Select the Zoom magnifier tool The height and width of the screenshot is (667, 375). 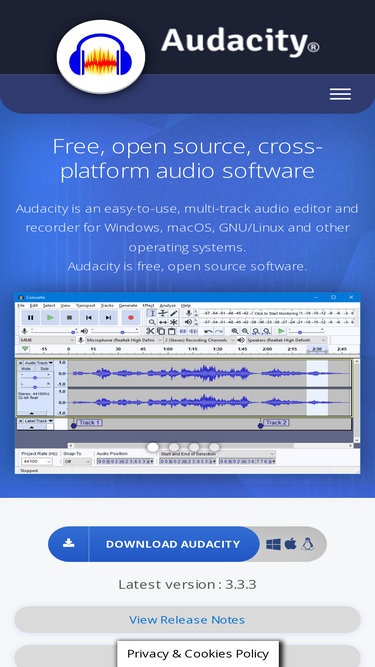tap(152, 322)
